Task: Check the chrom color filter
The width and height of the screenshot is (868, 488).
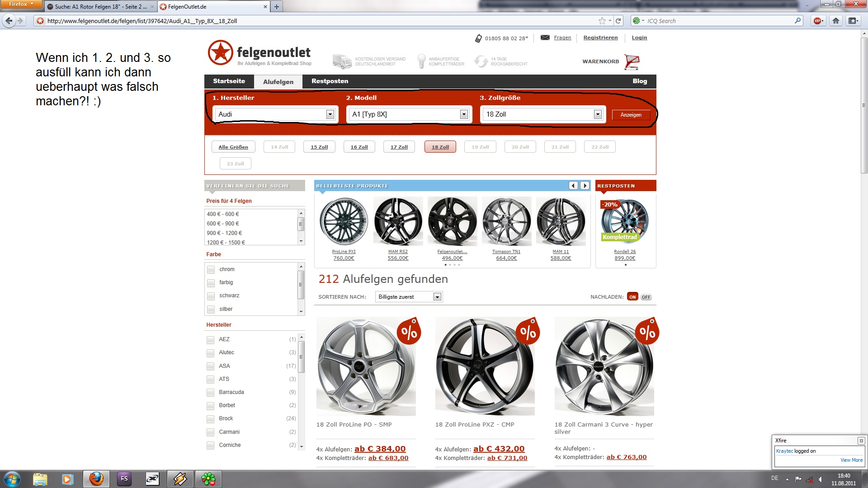Action: 211,270
